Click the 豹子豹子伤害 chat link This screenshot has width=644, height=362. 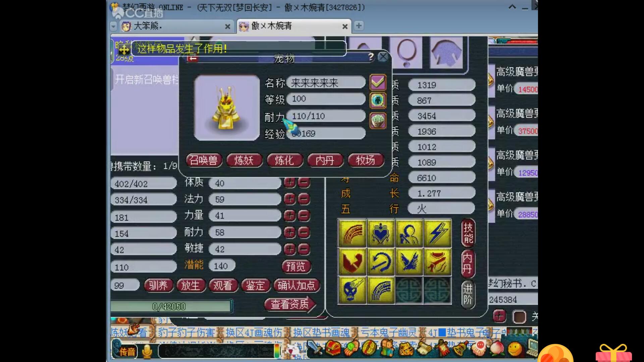tap(186, 333)
